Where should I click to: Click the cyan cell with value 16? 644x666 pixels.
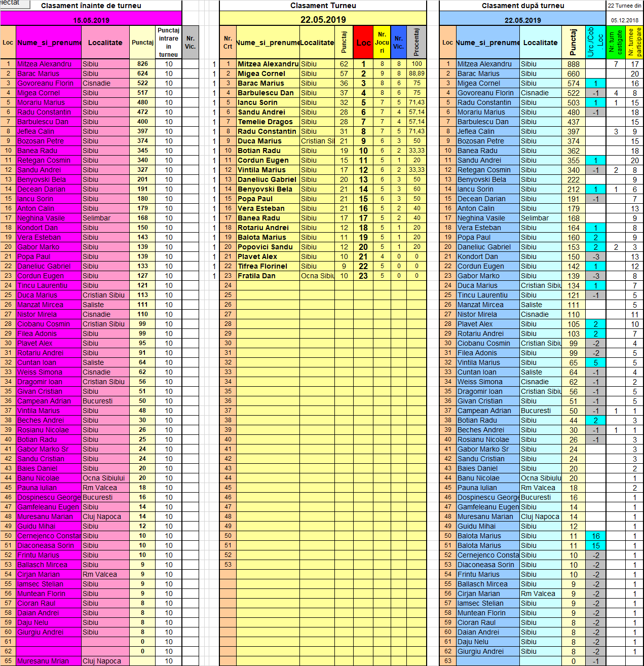[595, 536]
